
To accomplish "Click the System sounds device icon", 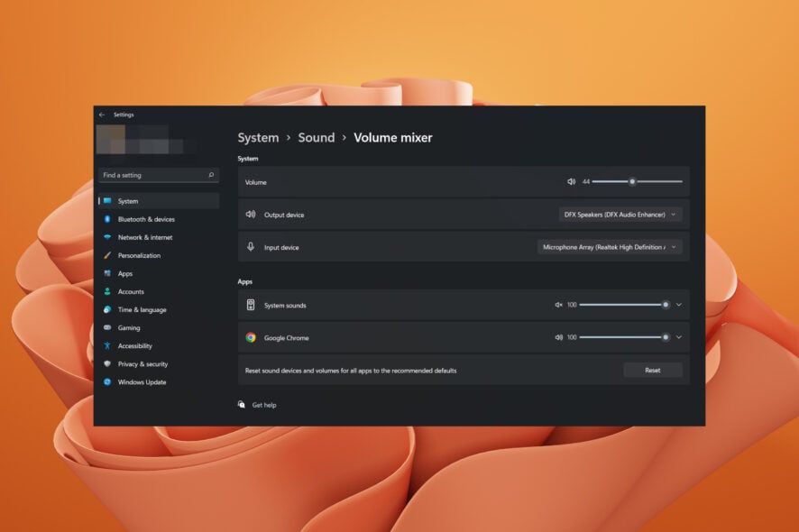I will tap(251, 305).
